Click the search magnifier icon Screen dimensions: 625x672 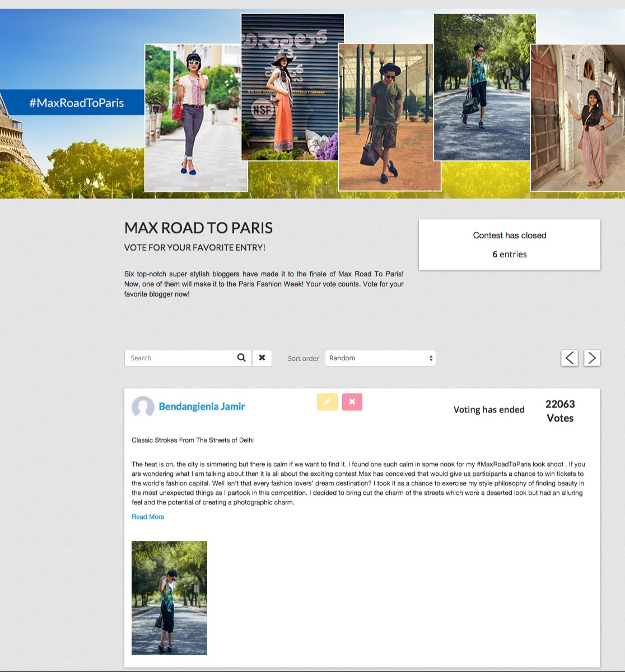click(241, 358)
